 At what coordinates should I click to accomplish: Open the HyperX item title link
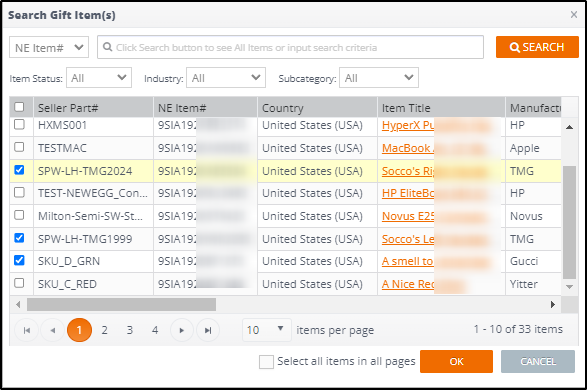pyautogui.click(x=408, y=125)
